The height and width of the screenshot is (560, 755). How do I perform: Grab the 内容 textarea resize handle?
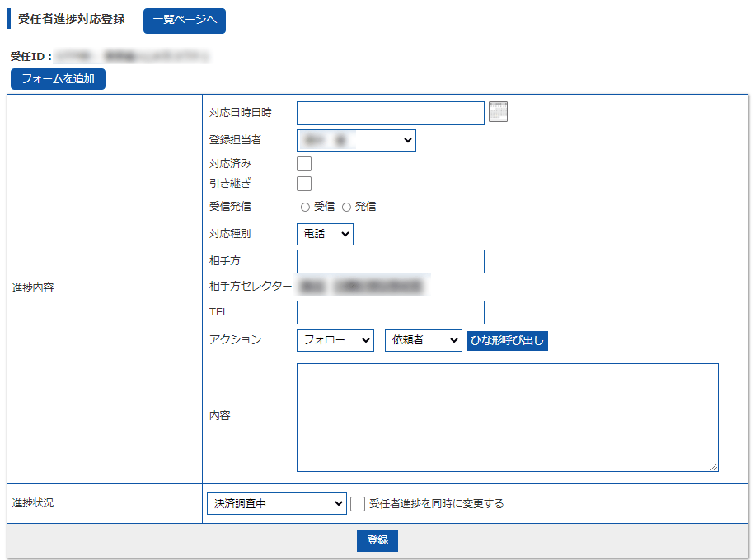[714, 467]
